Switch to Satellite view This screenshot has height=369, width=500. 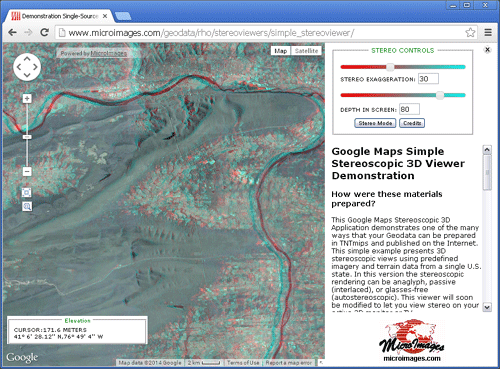306,51
